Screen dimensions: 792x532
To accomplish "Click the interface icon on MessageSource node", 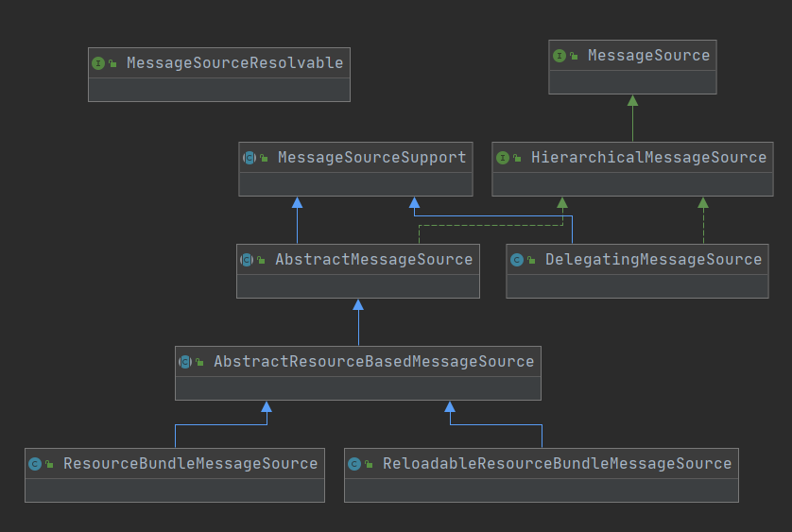I will (560, 56).
